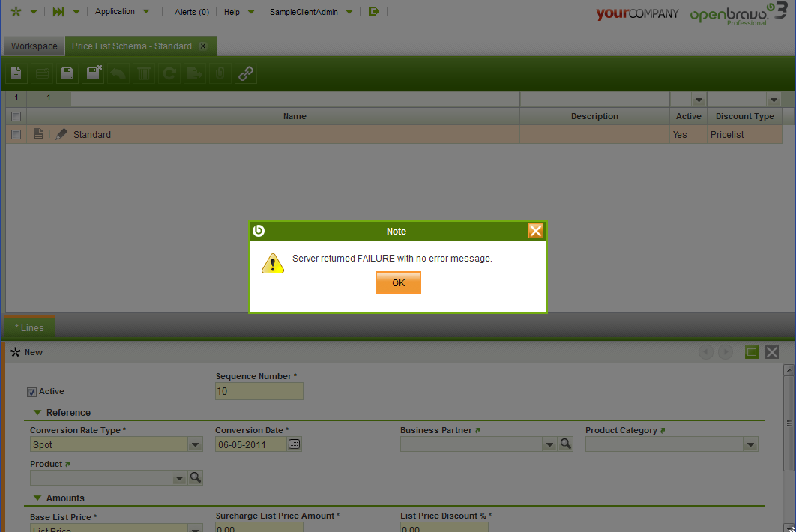Delete record using trash icon
Image resolution: width=796 pixels, height=532 pixels.
coord(144,73)
